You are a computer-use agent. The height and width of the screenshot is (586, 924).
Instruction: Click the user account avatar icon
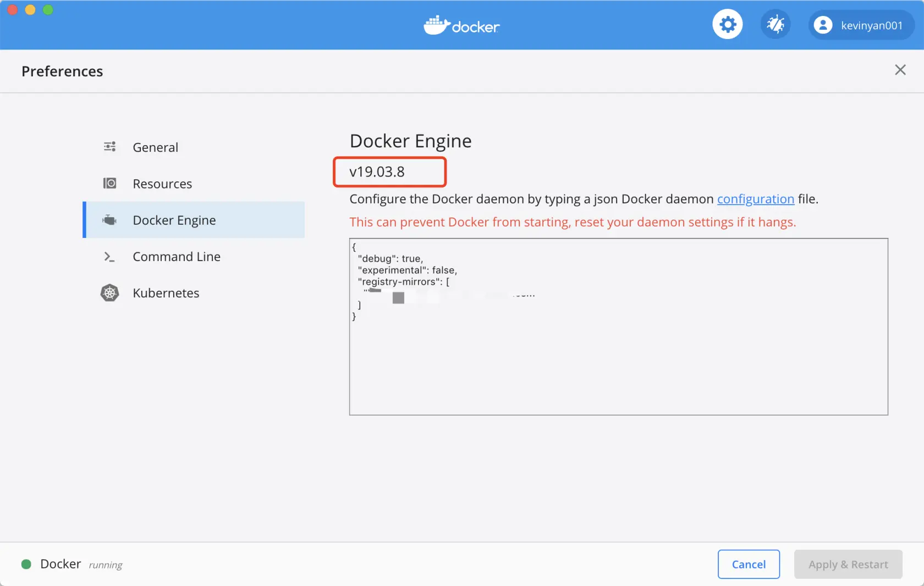pos(823,25)
